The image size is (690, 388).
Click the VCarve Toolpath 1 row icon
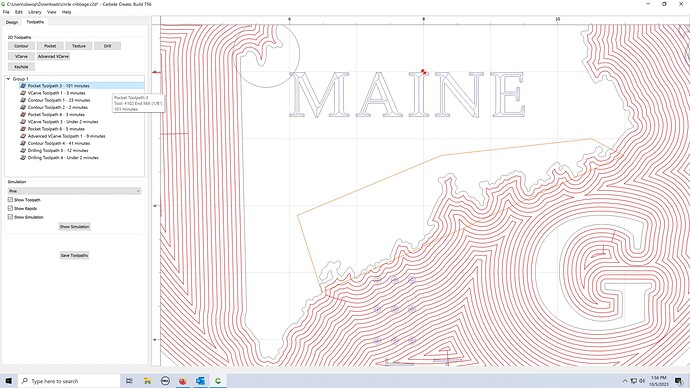pos(23,93)
